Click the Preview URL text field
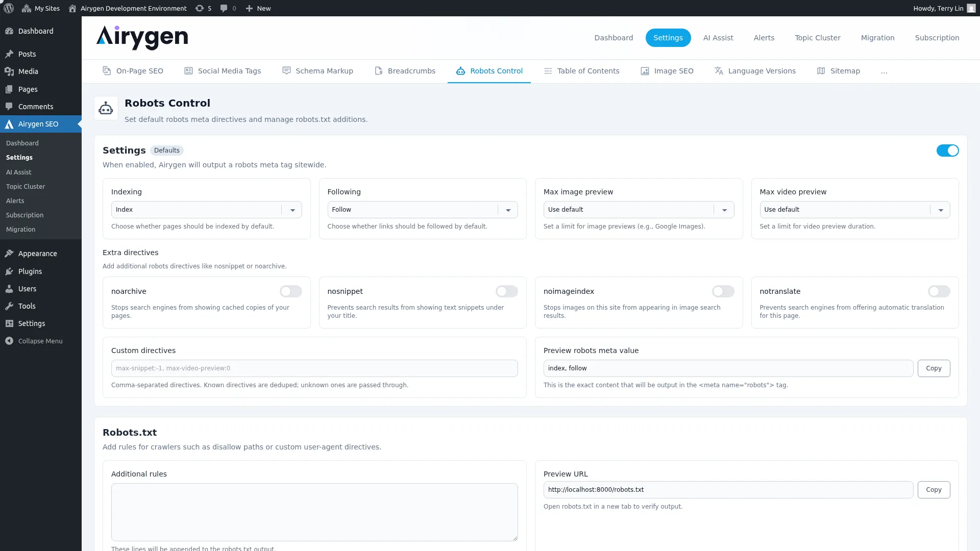 [728, 490]
